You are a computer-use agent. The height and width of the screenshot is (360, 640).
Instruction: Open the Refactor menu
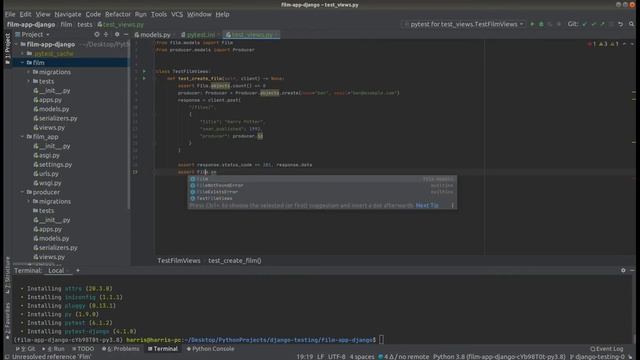pyautogui.click(x=118, y=14)
